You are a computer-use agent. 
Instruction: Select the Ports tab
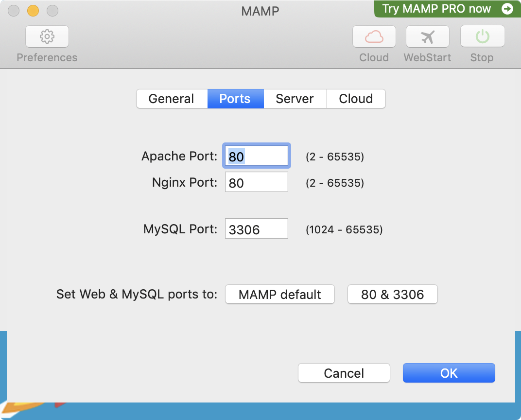(x=235, y=99)
